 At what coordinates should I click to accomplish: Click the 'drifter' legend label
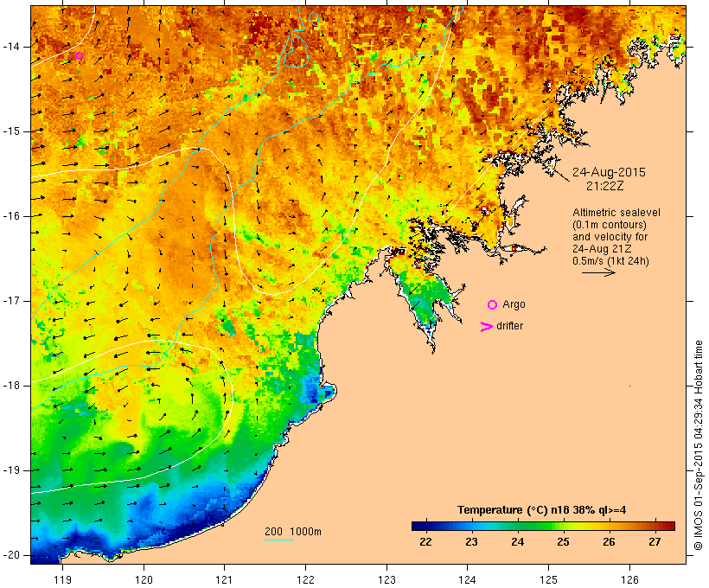[509, 326]
